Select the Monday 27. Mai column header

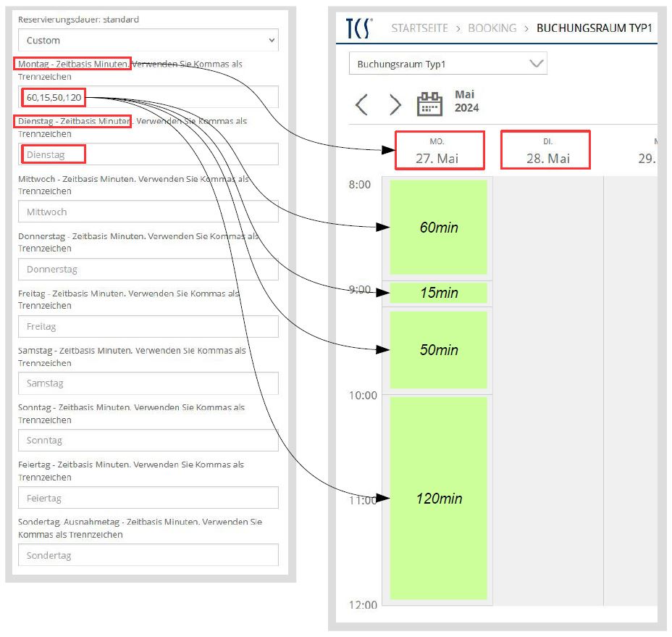click(439, 151)
